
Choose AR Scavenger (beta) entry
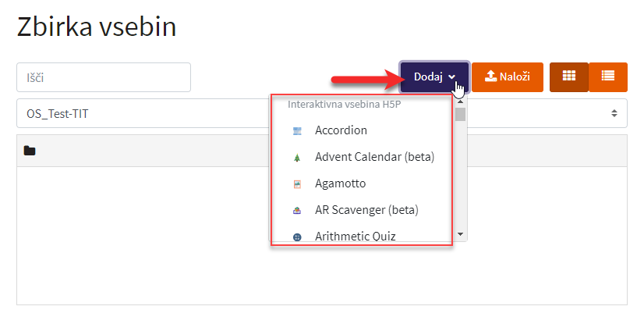pos(366,210)
